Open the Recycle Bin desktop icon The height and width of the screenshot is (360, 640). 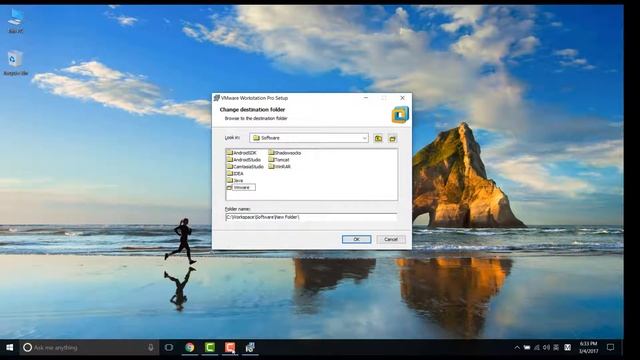pyautogui.click(x=16, y=63)
